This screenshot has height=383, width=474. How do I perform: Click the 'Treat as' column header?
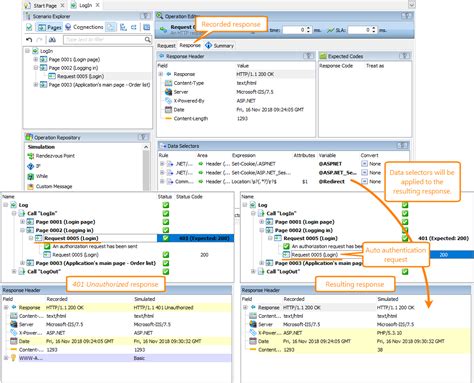click(x=375, y=66)
